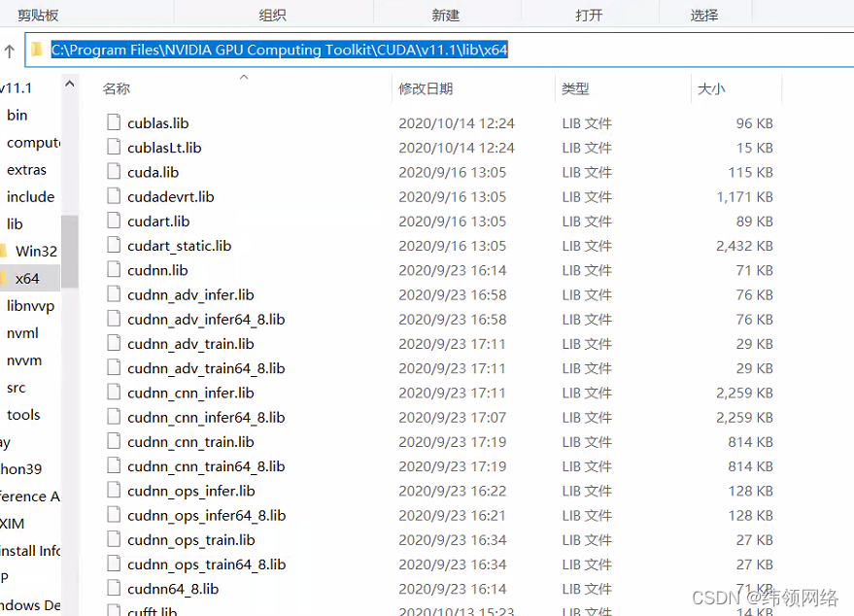Select the address bar path text

click(280, 50)
